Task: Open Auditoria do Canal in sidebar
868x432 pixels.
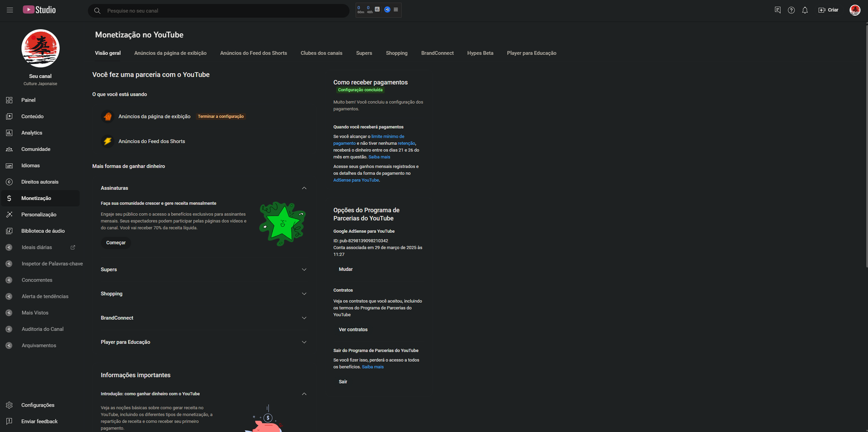Action: pyautogui.click(x=42, y=329)
